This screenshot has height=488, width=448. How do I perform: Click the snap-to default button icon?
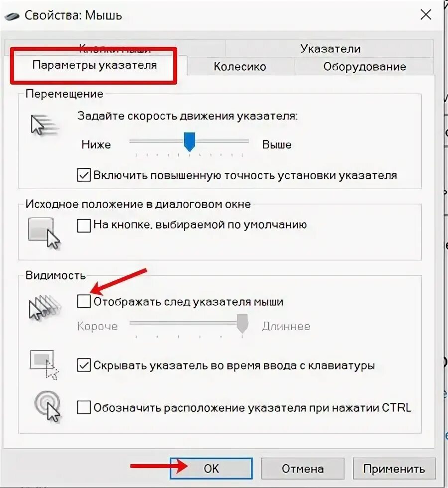[44, 234]
